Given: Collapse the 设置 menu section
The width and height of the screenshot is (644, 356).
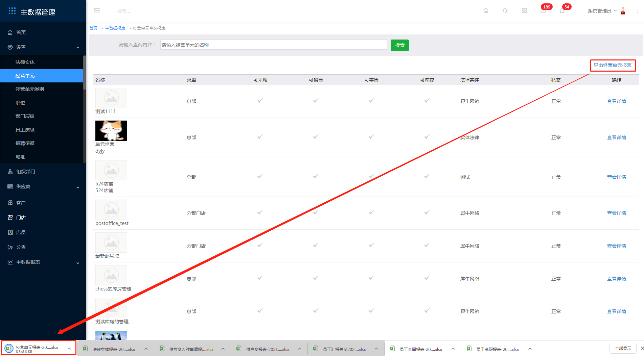Looking at the screenshot, I should 78,48.
